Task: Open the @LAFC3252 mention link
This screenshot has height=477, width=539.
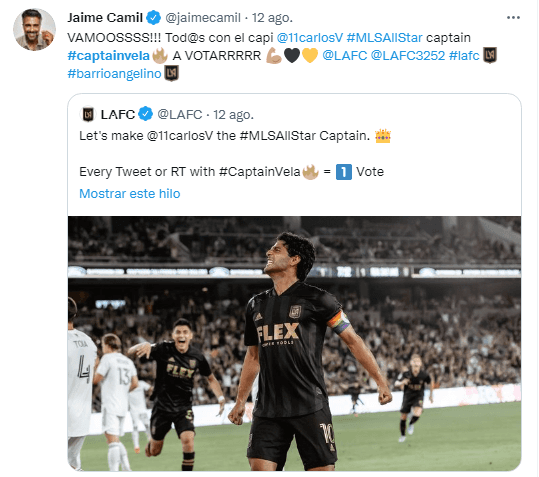Action: click(408, 56)
